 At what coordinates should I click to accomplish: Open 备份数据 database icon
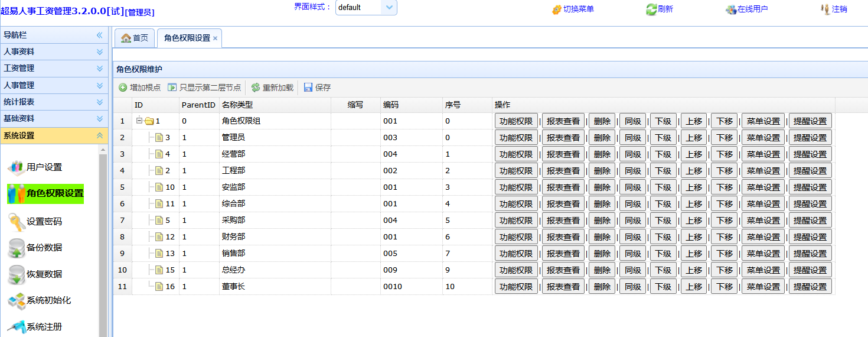pyautogui.click(x=16, y=248)
